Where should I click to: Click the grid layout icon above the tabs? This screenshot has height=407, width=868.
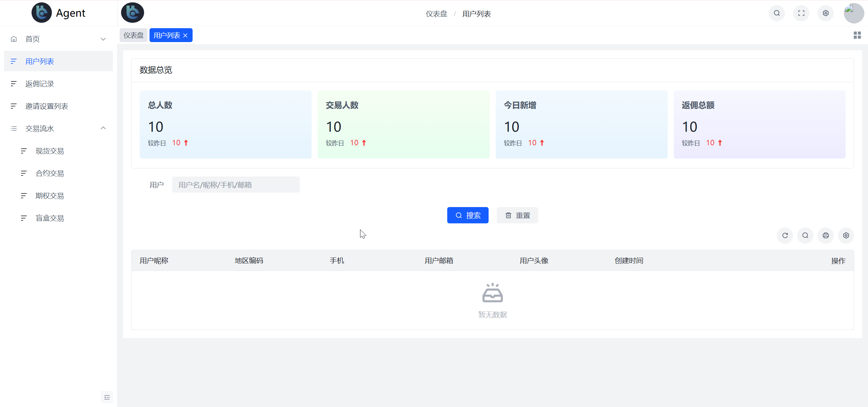(857, 35)
